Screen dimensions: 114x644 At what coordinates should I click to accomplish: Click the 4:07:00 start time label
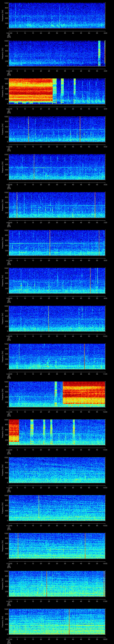tap(9, 260)
